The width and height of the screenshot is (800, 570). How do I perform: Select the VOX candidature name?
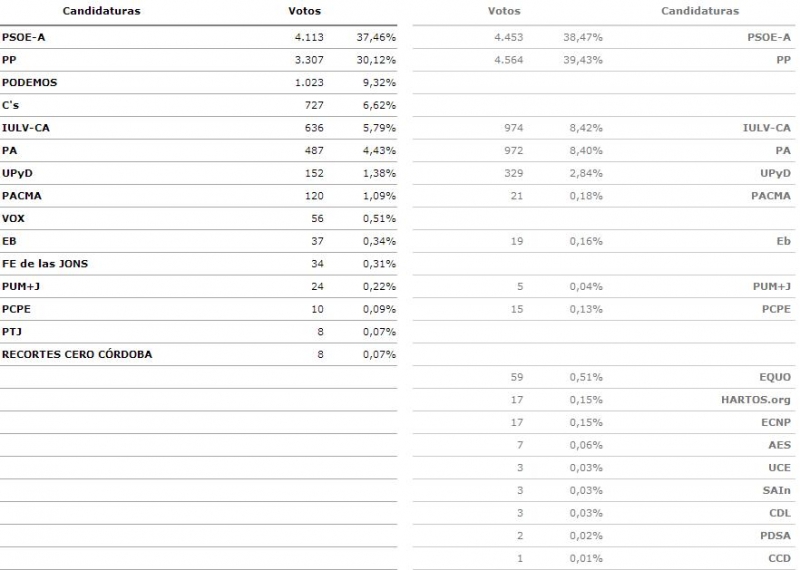tap(14, 218)
